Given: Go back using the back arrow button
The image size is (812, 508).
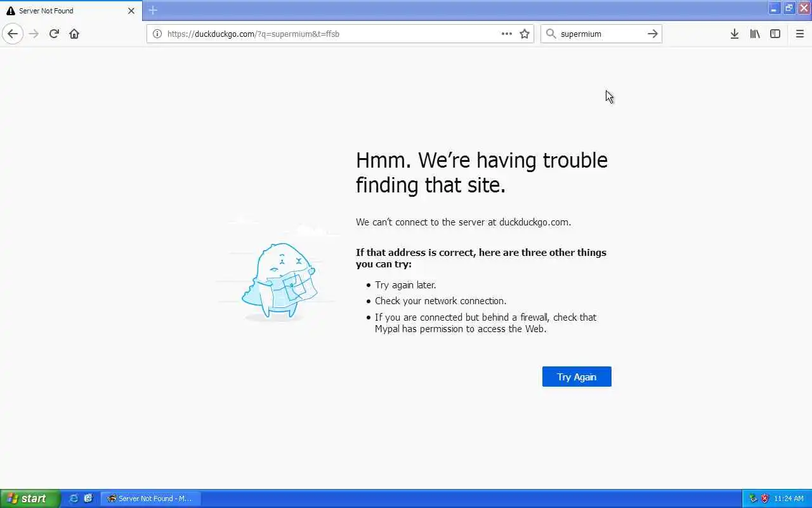Looking at the screenshot, I should [13, 34].
